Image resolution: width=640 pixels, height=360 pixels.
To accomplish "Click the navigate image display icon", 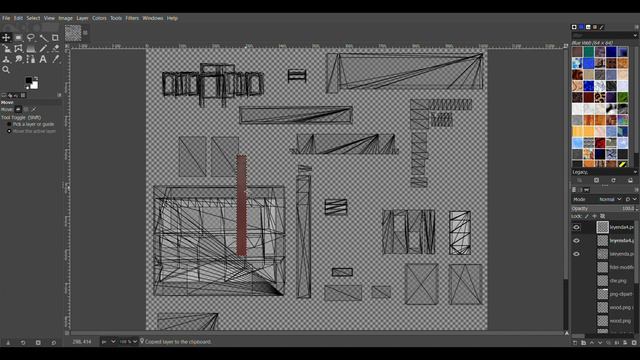I will (567, 333).
